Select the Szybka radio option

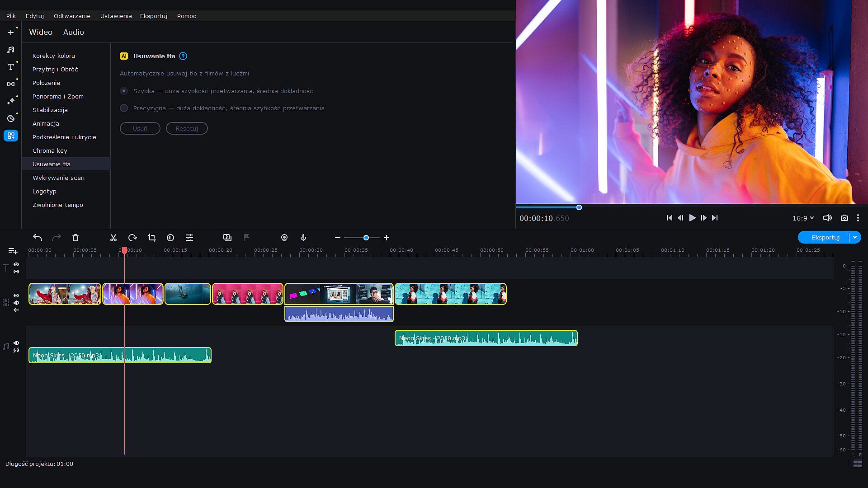[x=124, y=91]
